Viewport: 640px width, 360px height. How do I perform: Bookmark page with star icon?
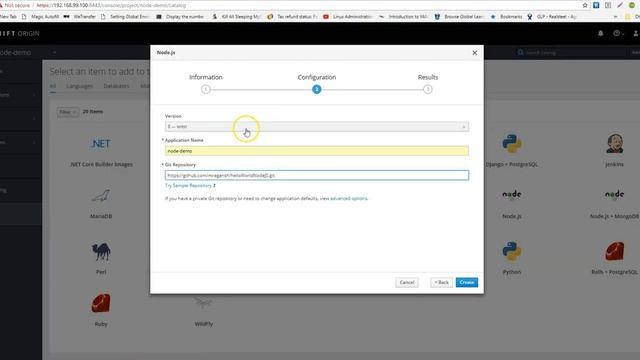coord(585,5)
